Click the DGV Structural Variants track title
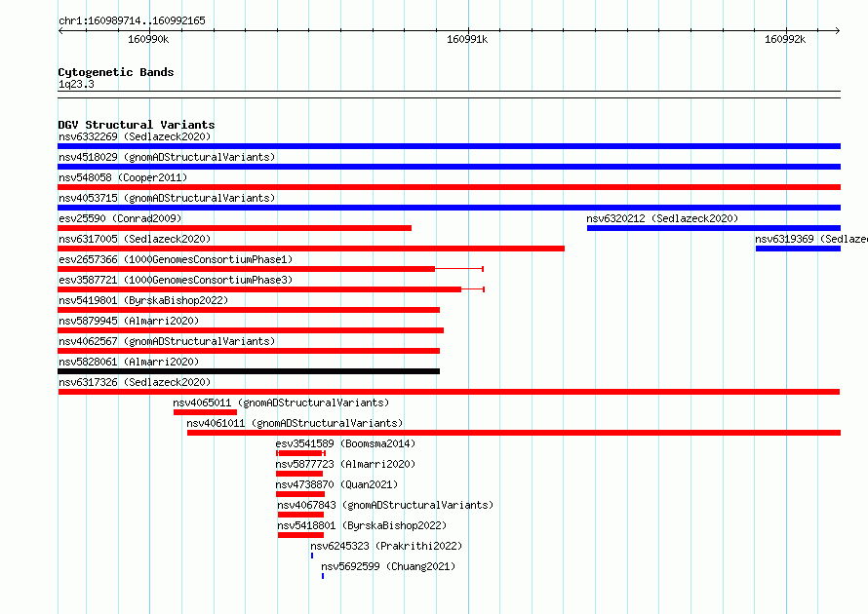 (x=137, y=125)
